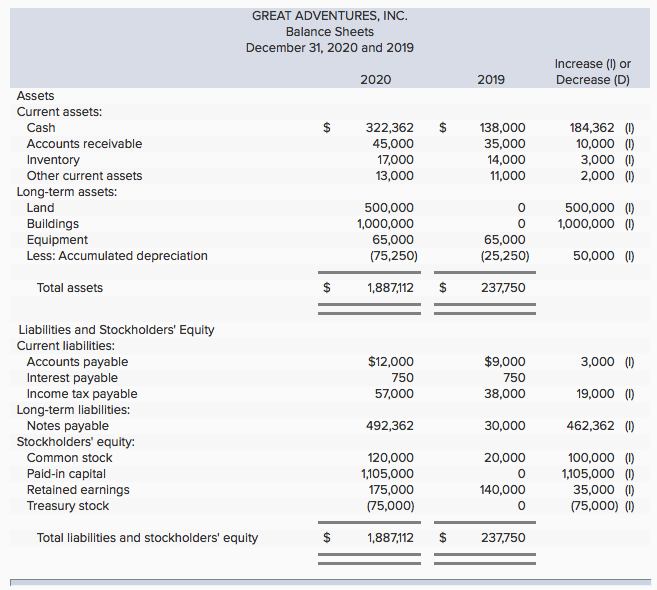Select the Notes payable increase 462,362
657x590 pixels.
[590, 426]
